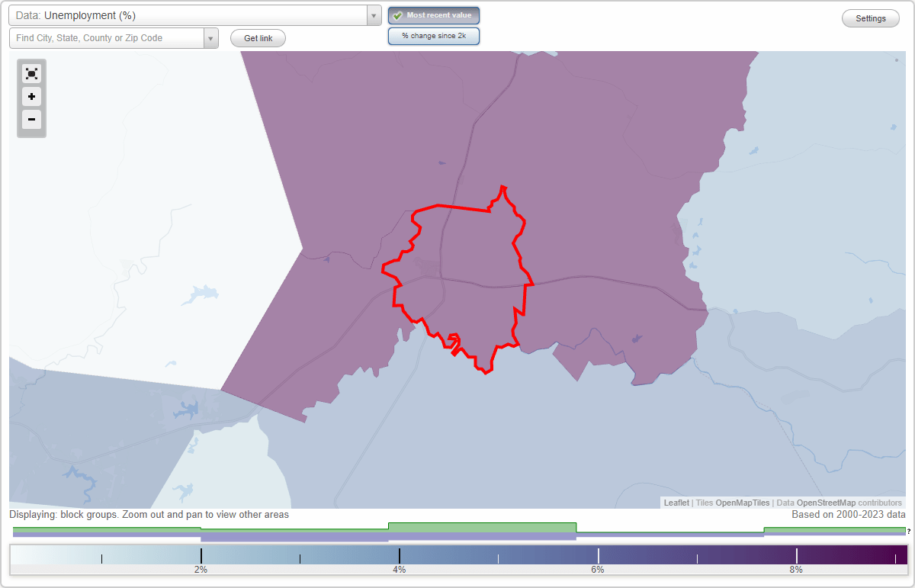Switch to % change since 2k
915x588 pixels.
tap(434, 36)
